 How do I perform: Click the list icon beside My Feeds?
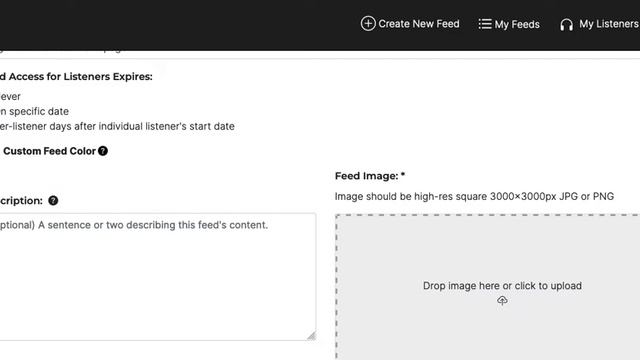(x=484, y=24)
